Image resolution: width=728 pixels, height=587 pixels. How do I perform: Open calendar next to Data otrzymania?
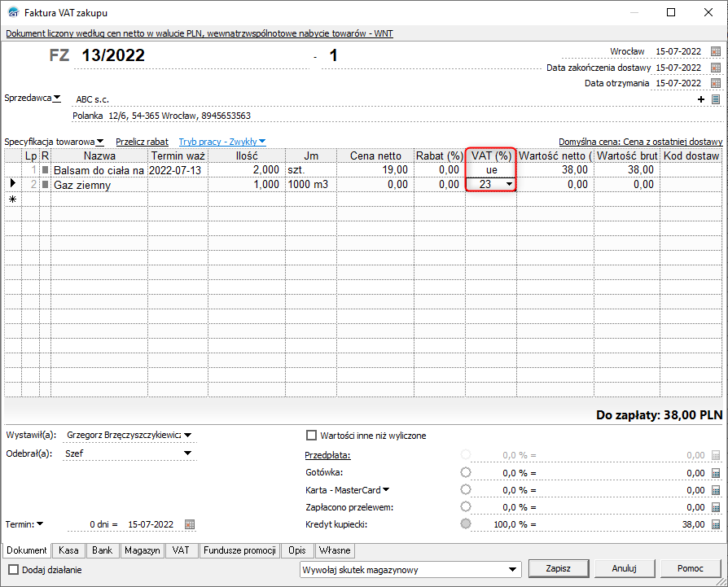pos(716,83)
